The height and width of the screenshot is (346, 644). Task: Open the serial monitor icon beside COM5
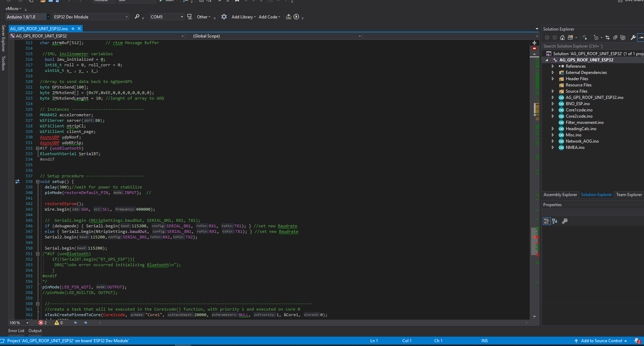click(x=190, y=17)
